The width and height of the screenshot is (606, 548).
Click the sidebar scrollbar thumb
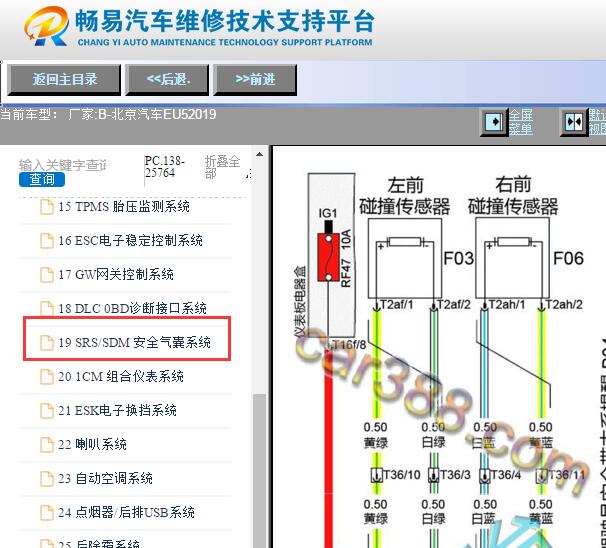[x=259, y=470]
